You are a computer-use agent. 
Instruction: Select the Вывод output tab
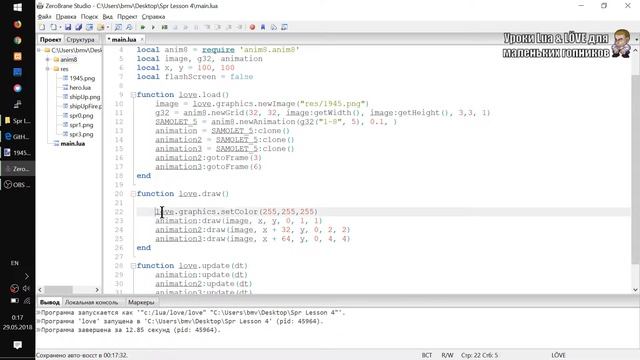(50, 302)
